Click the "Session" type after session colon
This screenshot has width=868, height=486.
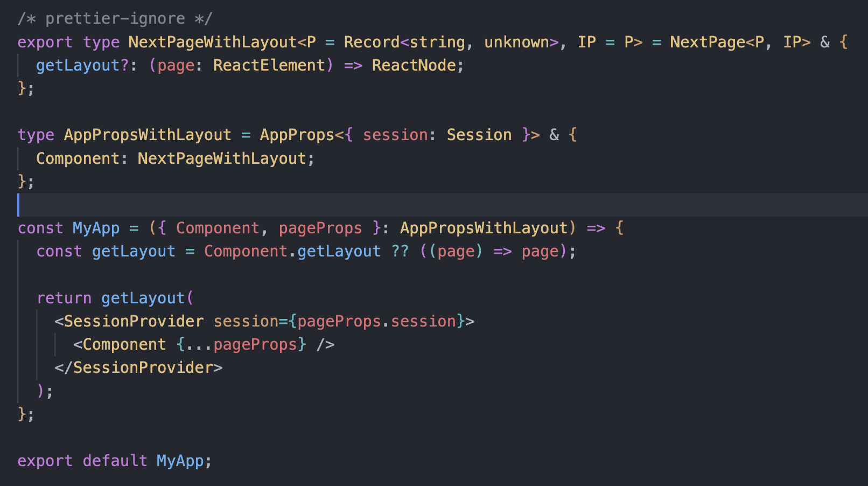click(x=479, y=135)
